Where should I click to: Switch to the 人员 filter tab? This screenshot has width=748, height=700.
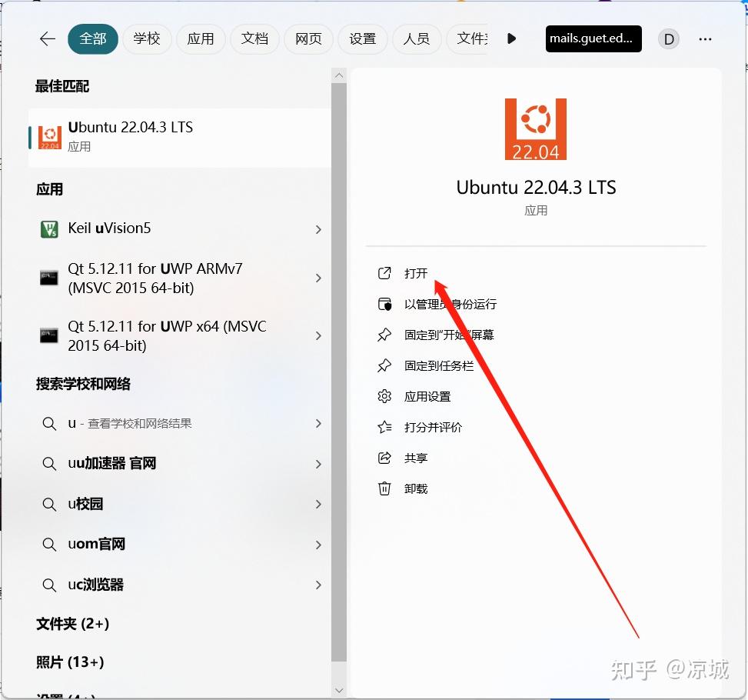tap(416, 38)
